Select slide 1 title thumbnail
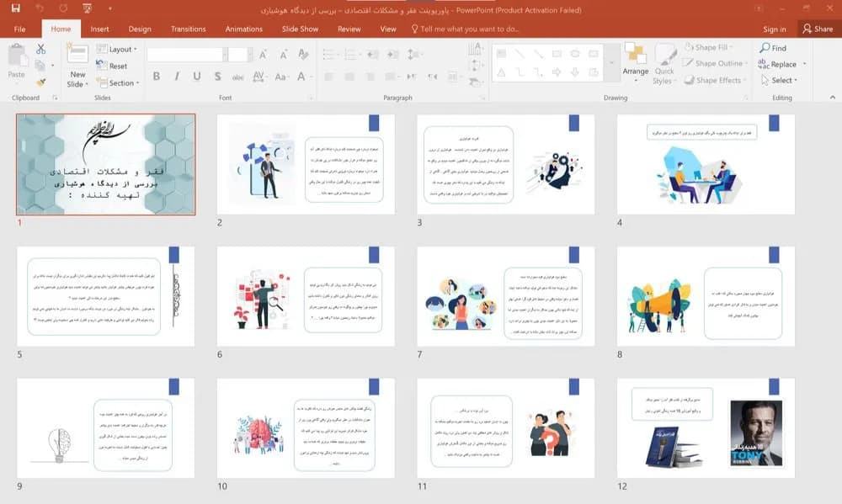Viewport: 842px width, 504px height. 106,164
